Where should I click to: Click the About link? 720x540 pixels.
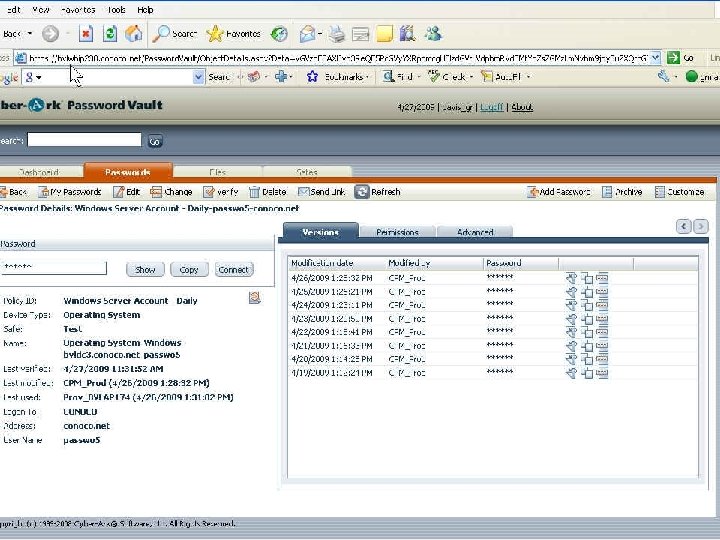click(x=522, y=107)
